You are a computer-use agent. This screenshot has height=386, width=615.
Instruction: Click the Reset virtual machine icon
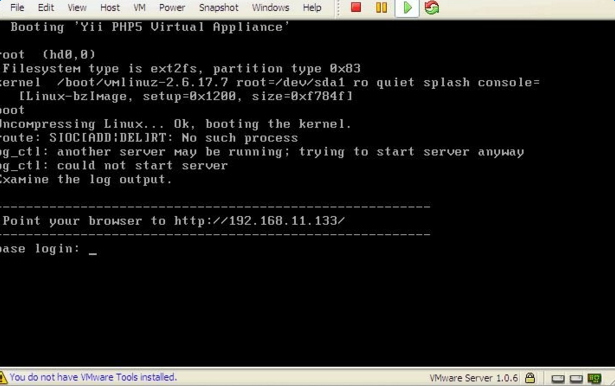click(432, 7)
